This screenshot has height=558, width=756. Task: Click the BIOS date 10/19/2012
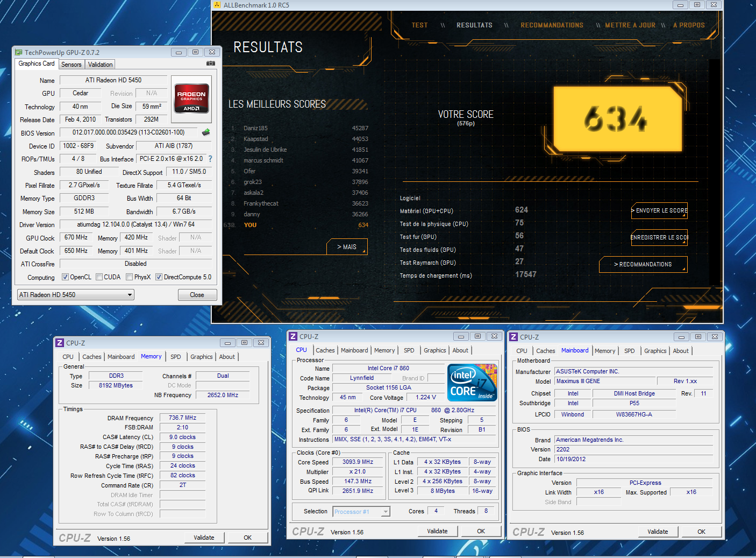634,459
